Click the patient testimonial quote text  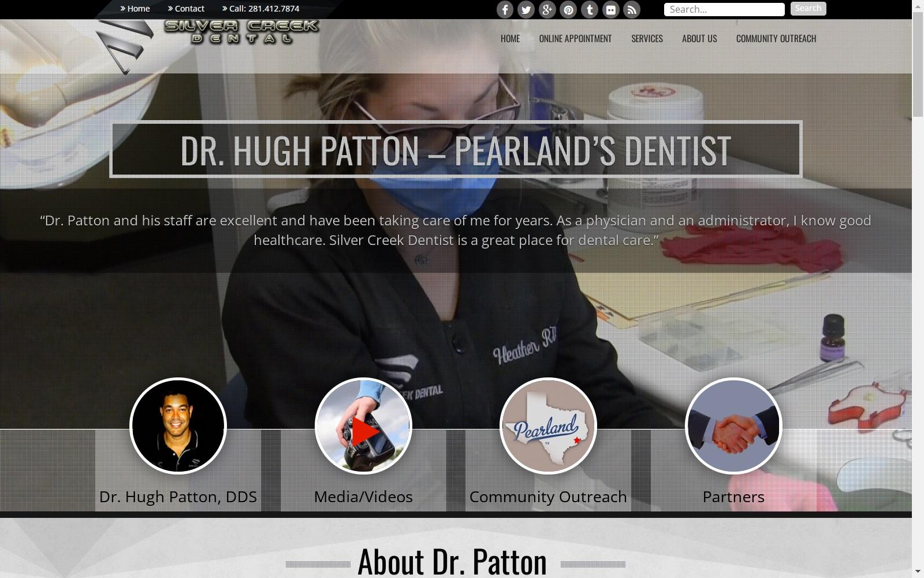pyautogui.click(x=456, y=230)
